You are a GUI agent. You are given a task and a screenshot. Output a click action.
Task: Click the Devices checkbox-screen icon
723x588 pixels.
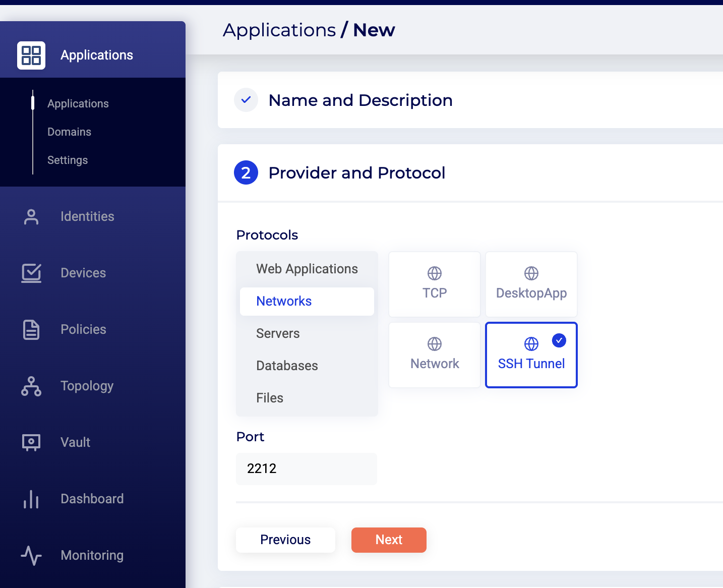point(31,273)
